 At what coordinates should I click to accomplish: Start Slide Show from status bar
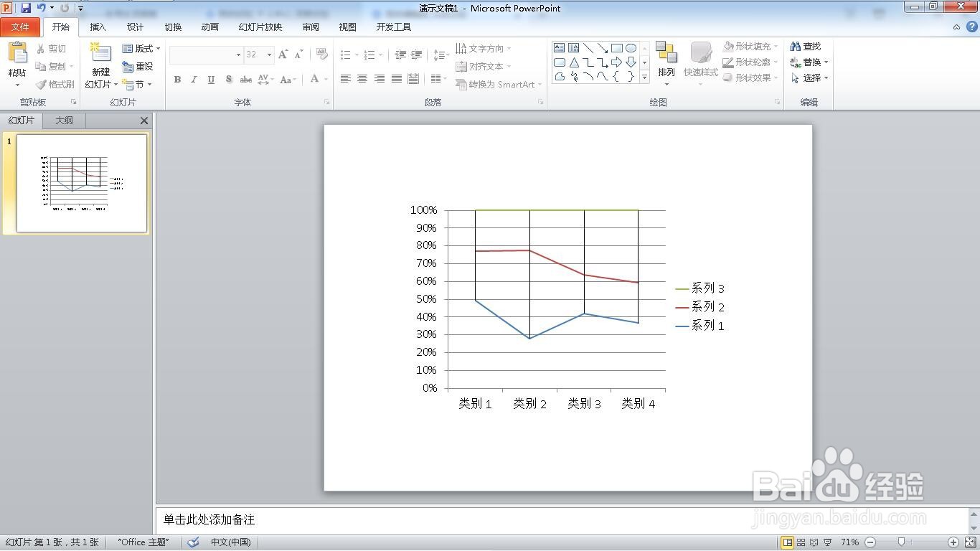829,542
